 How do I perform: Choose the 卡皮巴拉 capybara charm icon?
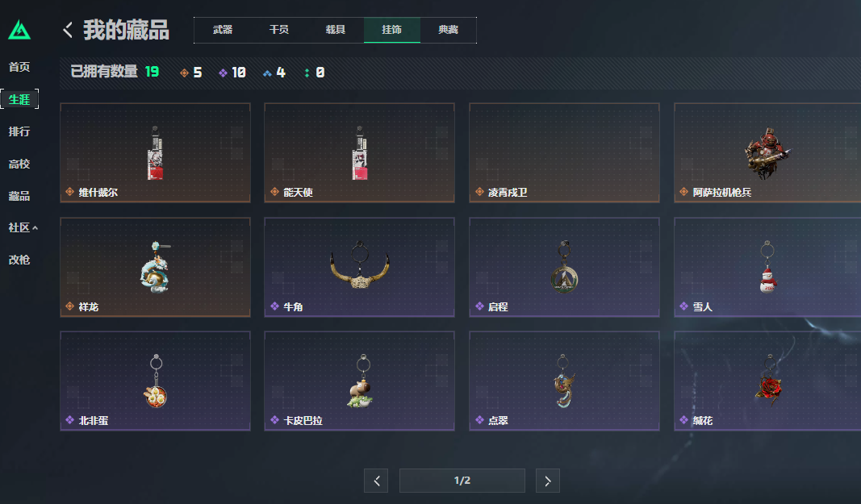361,381
